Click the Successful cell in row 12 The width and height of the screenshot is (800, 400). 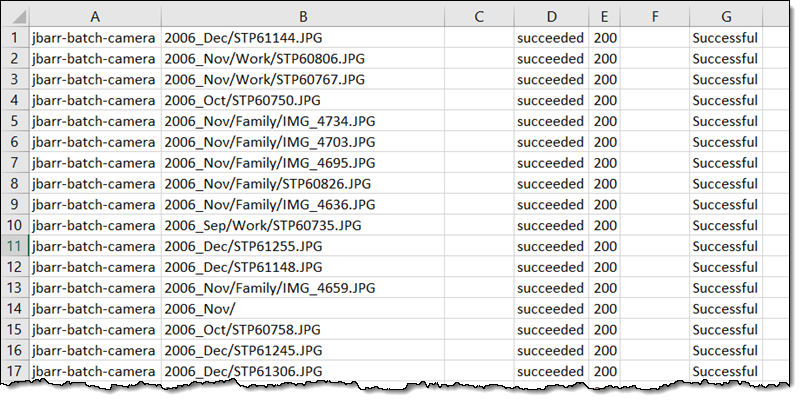725,267
